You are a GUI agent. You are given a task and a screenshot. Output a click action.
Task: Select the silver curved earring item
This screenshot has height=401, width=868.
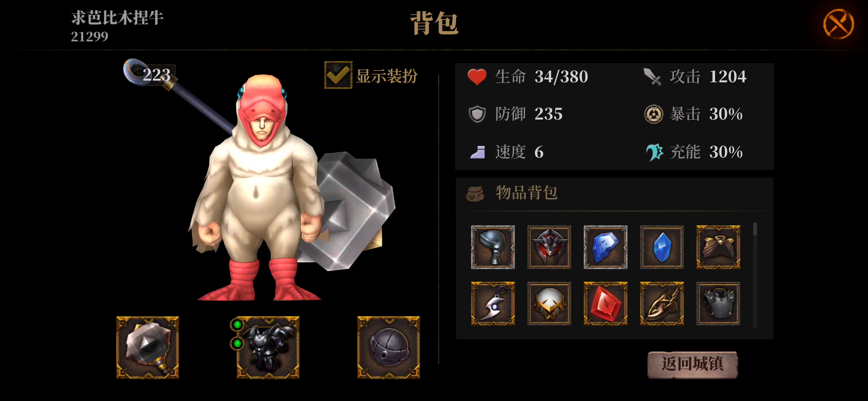click(x=493, y=304)
